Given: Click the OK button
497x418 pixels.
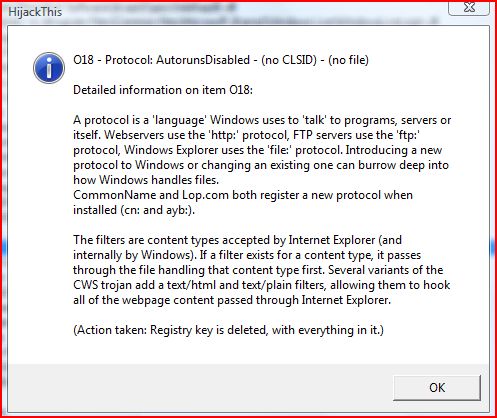Looking at the screenshot, I should pyautogui.click(x=437, y=388).
